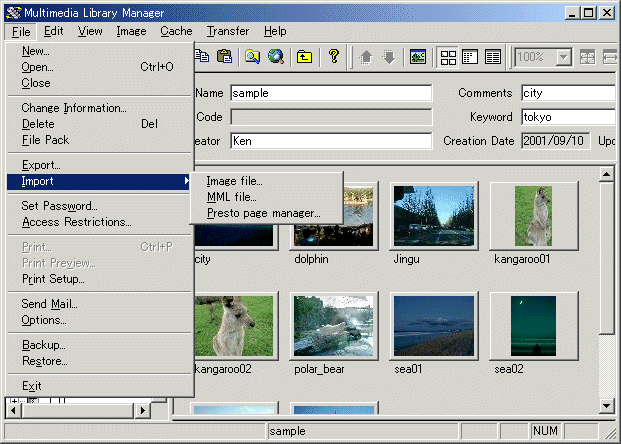Choose Image file... from Import submenu
This screenshot has width=621, height=444.
pyautogui.click(x=234, y=181)
